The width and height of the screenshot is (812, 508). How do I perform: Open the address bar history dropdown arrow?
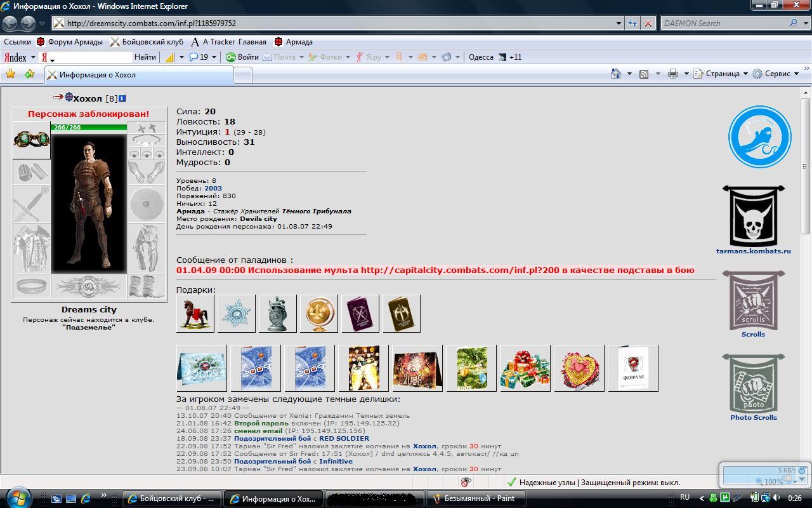(x=619, y=23)
